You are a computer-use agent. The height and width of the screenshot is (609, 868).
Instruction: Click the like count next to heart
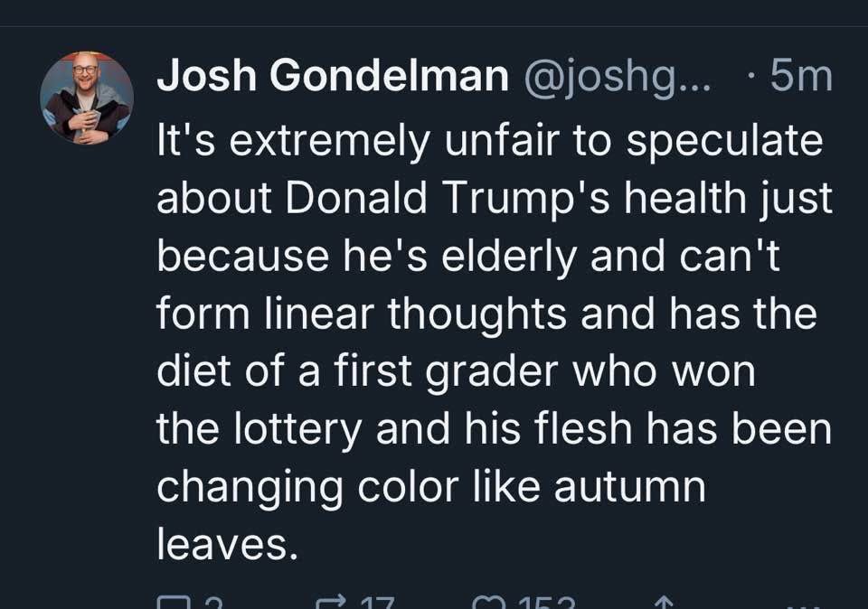pos(542,604)
